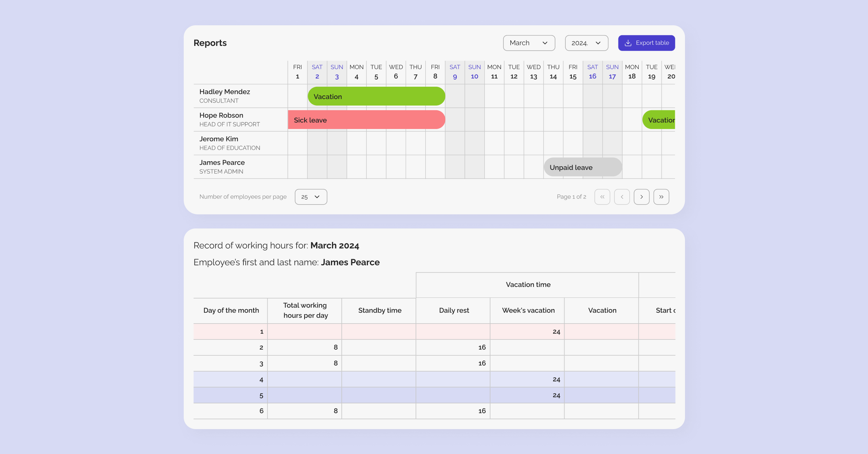This screenshot has height=454, width=868.
Task: Select Hope Robson's red Sick leave bar
Action: click(366, 120)
